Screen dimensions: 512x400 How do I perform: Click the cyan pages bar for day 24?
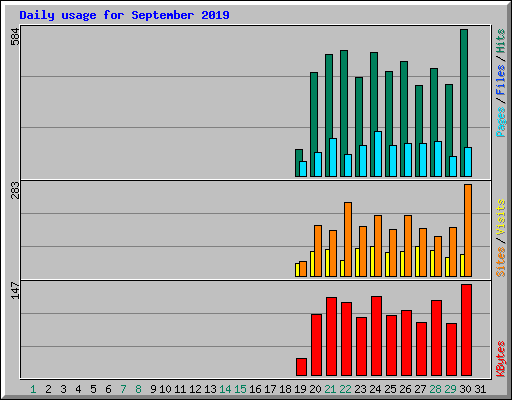(x=378, y=154)
